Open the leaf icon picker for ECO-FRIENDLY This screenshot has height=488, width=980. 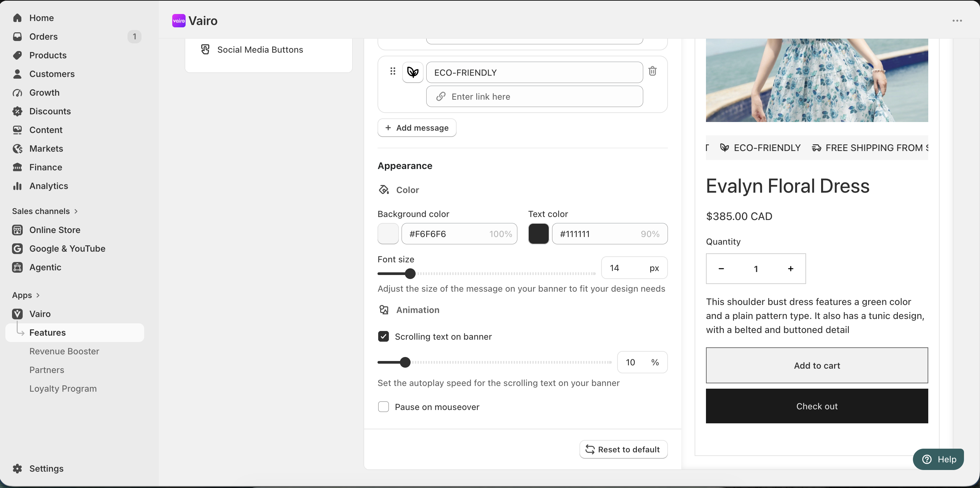coord(413,72)
